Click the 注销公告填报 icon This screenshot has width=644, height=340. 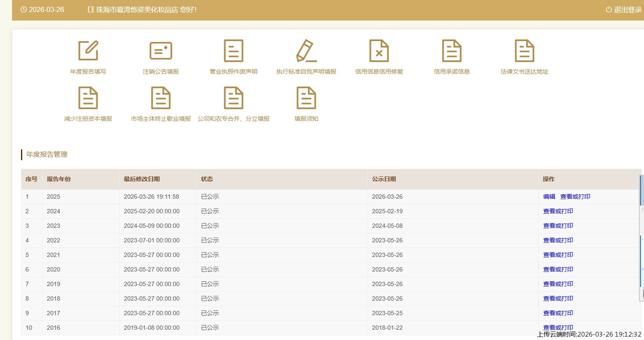point(161,51)
